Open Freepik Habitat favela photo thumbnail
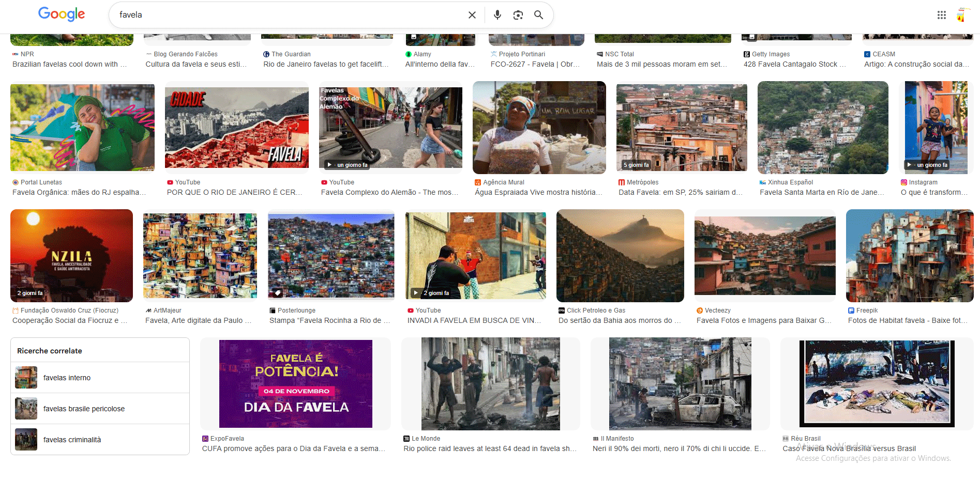This screenshot has width=980, height=481. coord(909,256)
